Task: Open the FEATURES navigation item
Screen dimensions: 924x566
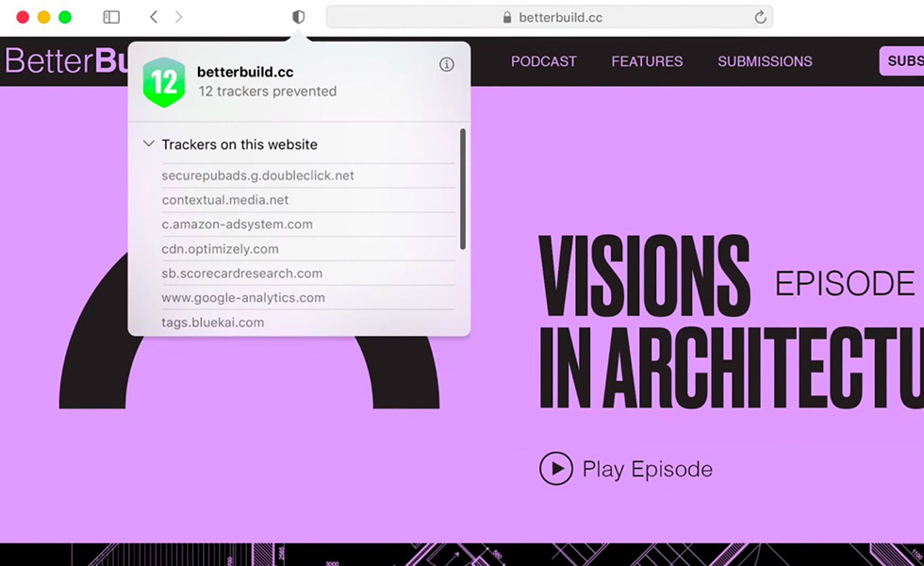Action: 647,61
